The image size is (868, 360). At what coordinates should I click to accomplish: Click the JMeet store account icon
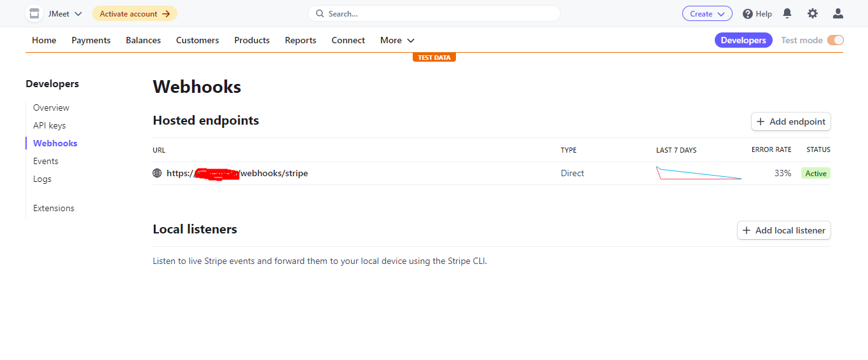point(34,13)
